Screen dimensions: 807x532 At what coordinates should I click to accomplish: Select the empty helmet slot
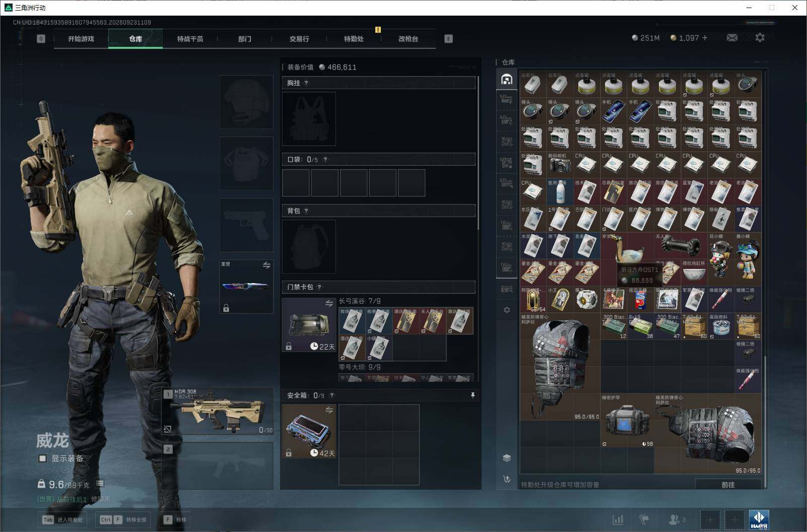pos(246,102)
